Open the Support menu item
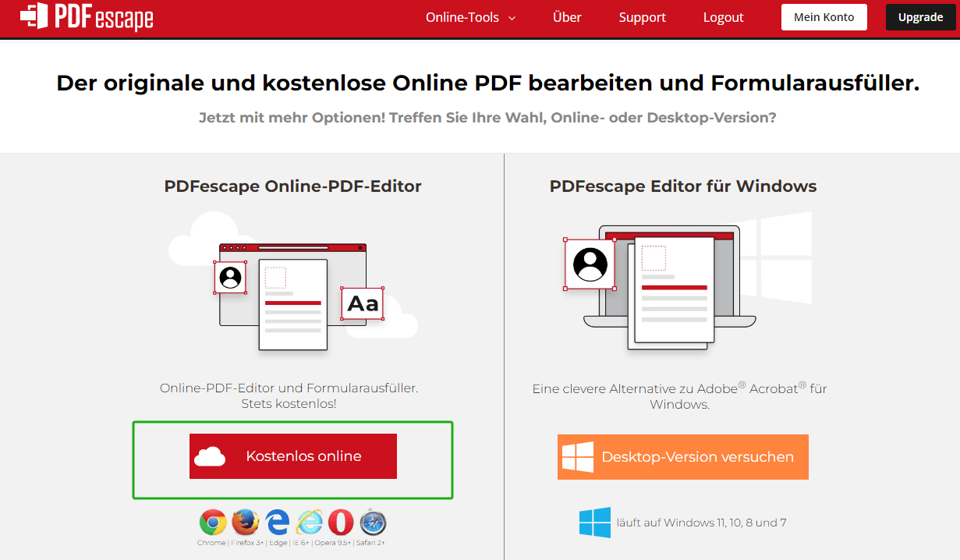 (x=642, y=17)
